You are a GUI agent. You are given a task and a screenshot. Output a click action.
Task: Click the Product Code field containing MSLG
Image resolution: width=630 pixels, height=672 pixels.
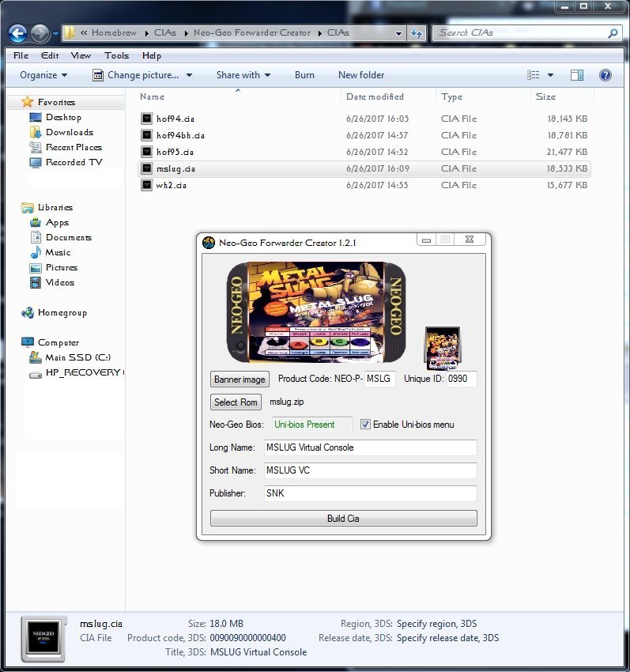coord(380,379)
